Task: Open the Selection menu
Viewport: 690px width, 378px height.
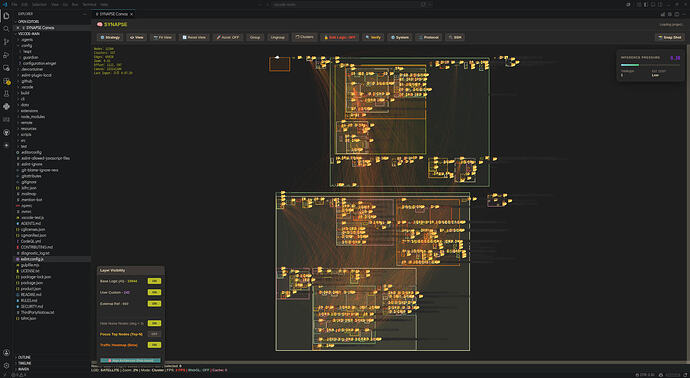Action: coord(39,4)
